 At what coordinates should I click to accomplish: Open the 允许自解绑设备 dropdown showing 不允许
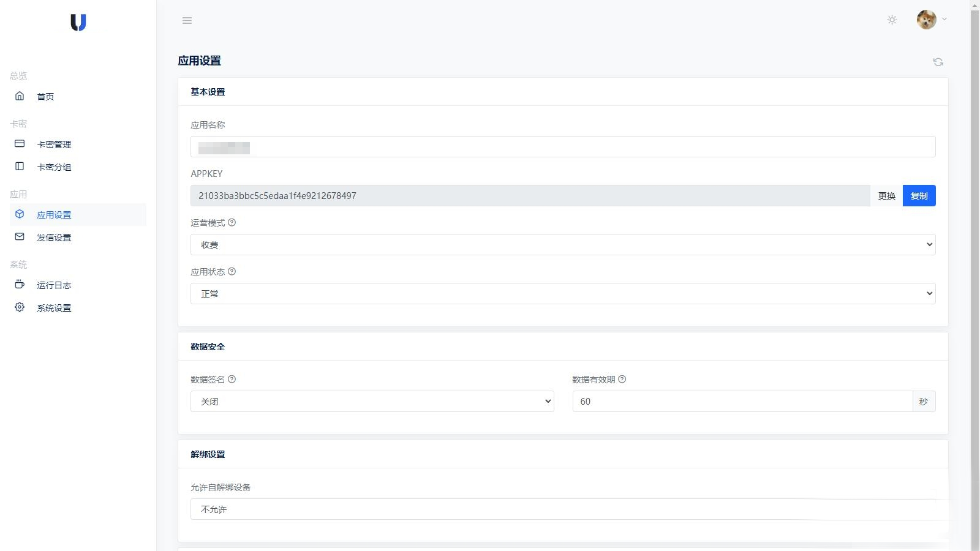[x=563, y=509]
